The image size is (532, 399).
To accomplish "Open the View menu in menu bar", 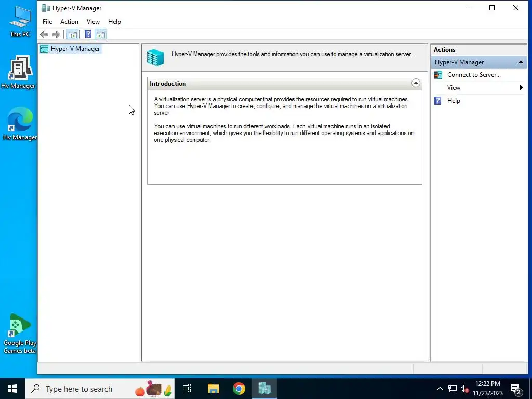I will point(93,22).
